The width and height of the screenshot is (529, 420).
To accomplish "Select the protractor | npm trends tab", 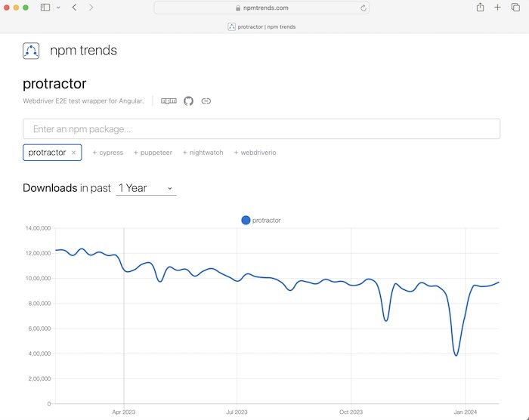I will coord(261,26).
